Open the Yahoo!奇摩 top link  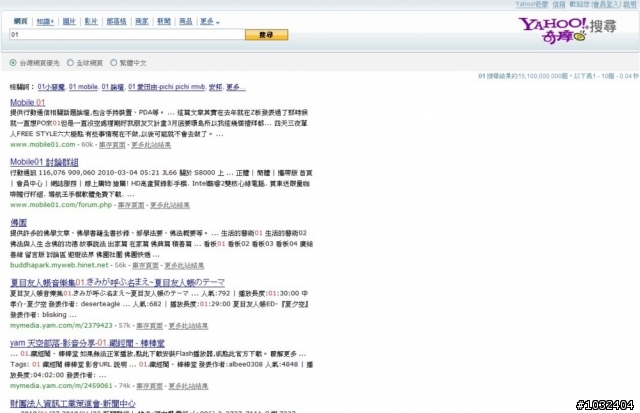pos(531,4)
